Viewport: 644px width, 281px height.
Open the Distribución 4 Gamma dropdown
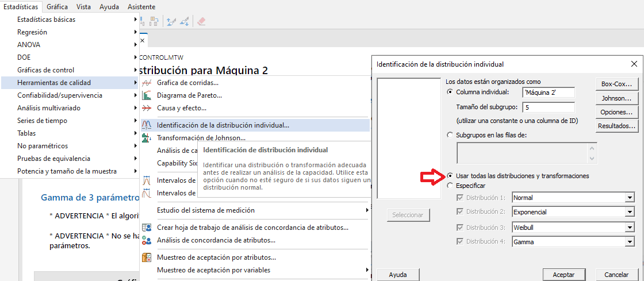coord(630,242)
